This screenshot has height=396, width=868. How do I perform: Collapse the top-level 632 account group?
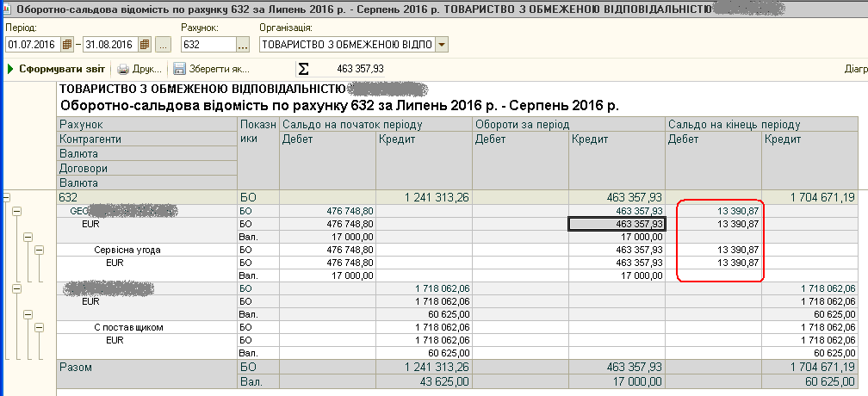(7, 197)
